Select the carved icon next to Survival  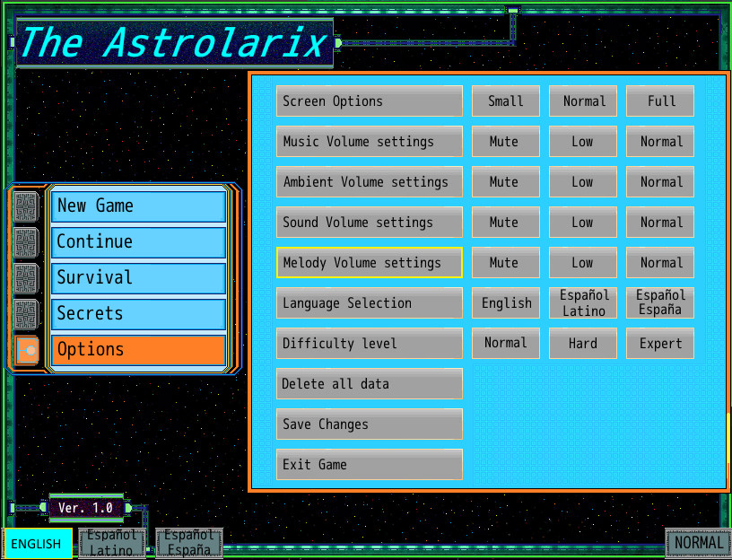click(24, 278)
